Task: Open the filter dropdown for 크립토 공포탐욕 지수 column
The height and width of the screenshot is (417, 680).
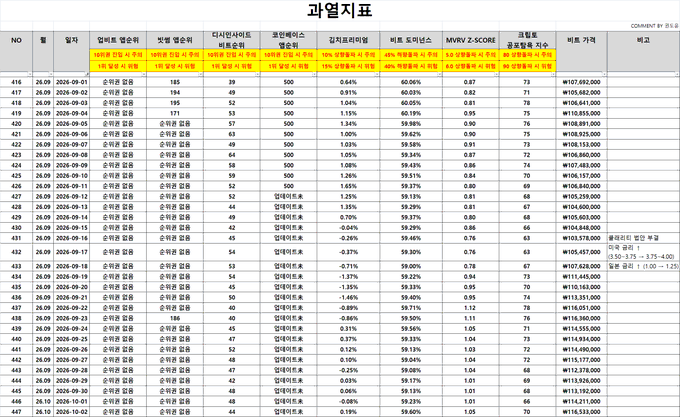Action: coord(553,75)
